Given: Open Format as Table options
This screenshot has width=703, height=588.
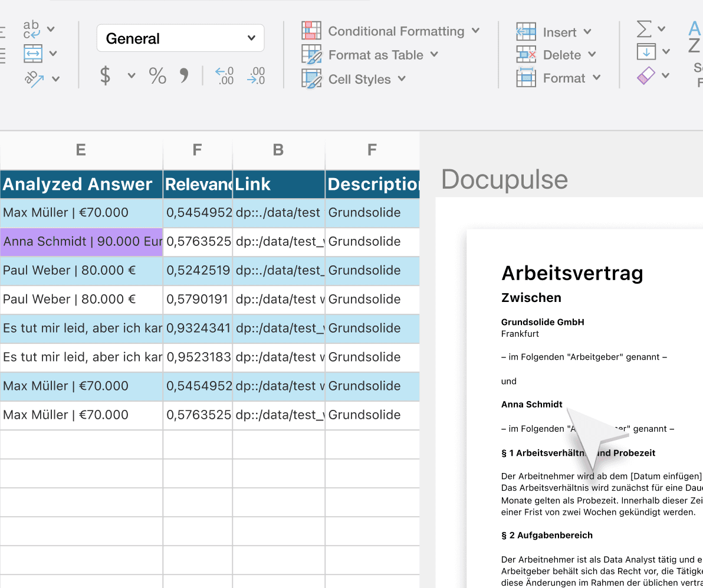Looking at the screenshot, I should tap(370, 55).
